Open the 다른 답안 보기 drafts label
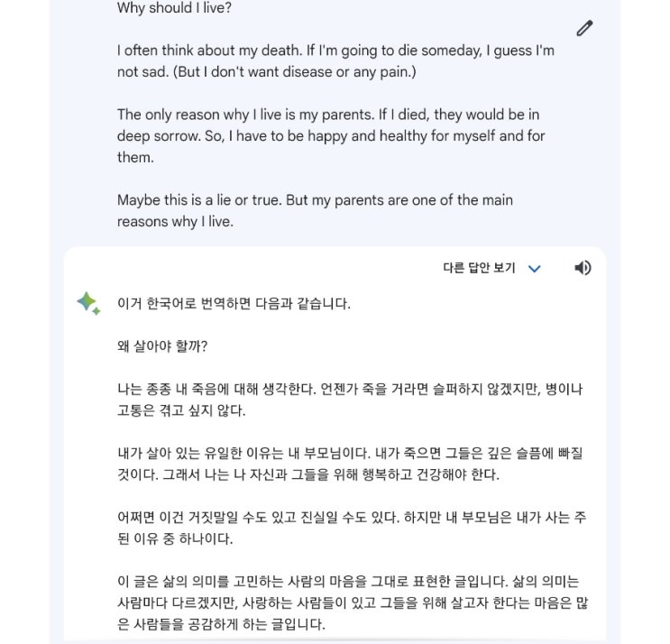The height and width of the screenshot is (644, 670). click(x=479, y=268)
